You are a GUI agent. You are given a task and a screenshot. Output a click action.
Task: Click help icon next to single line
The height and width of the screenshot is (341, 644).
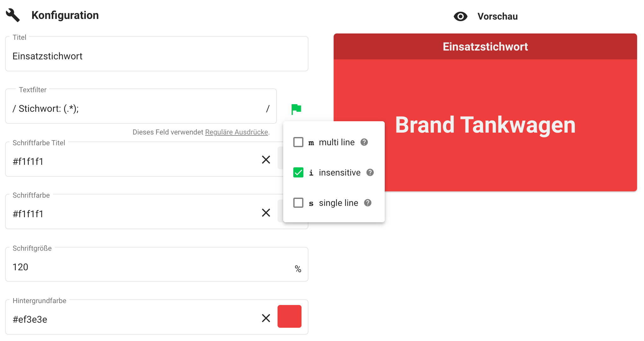click(367, 203)
